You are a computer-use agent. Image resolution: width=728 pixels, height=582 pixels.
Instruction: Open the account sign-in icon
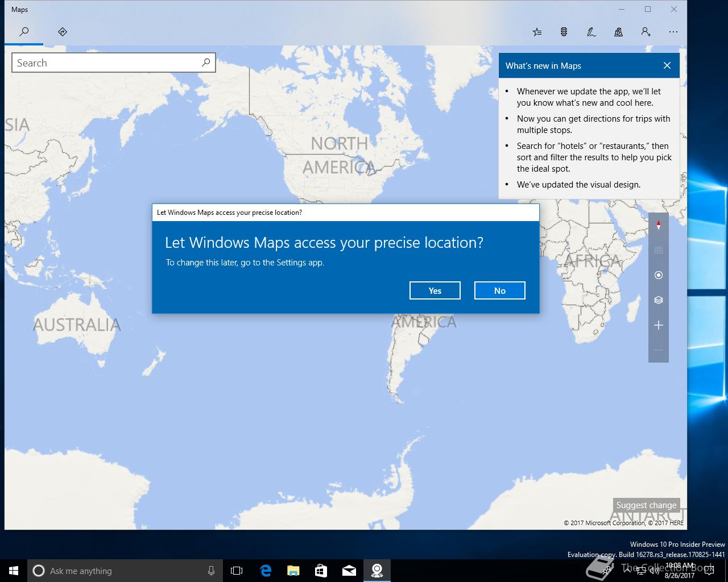646,32
